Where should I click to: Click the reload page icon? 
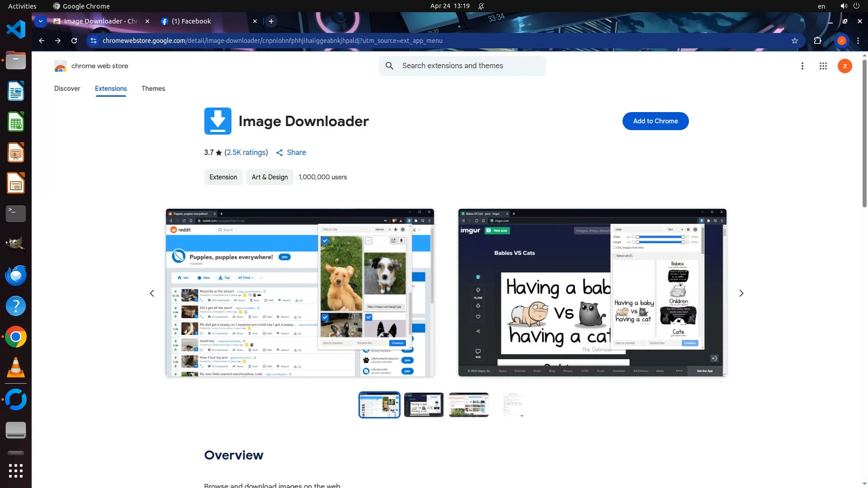tap(74, 41)
